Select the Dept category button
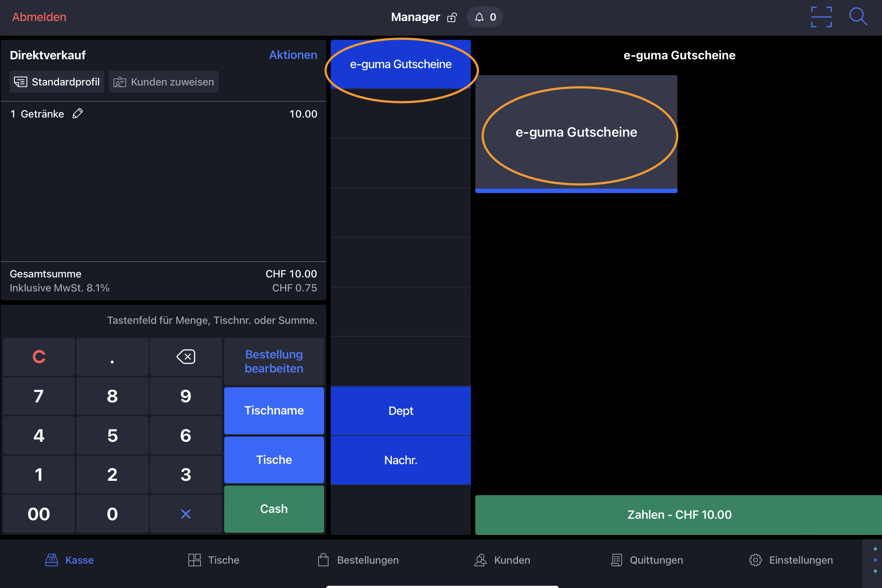This screenshot has height=588, width=882. click(401, 411)
